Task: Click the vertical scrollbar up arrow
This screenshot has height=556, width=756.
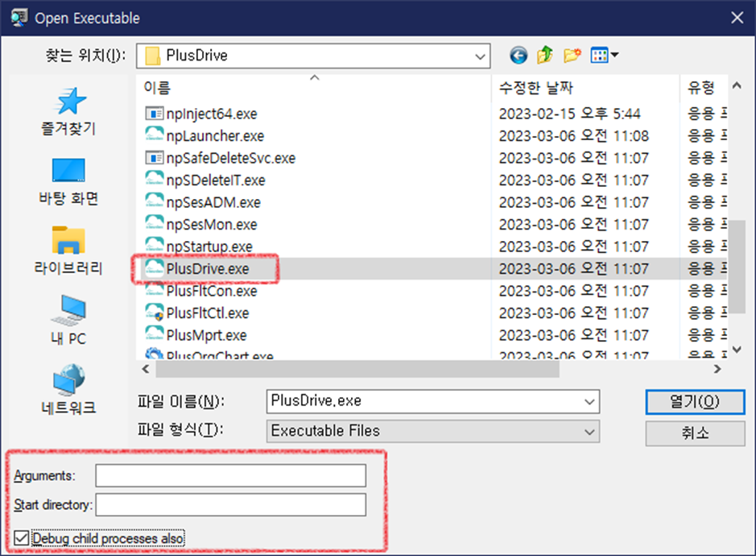Action: pyautogui.click(x=737, y=86)
